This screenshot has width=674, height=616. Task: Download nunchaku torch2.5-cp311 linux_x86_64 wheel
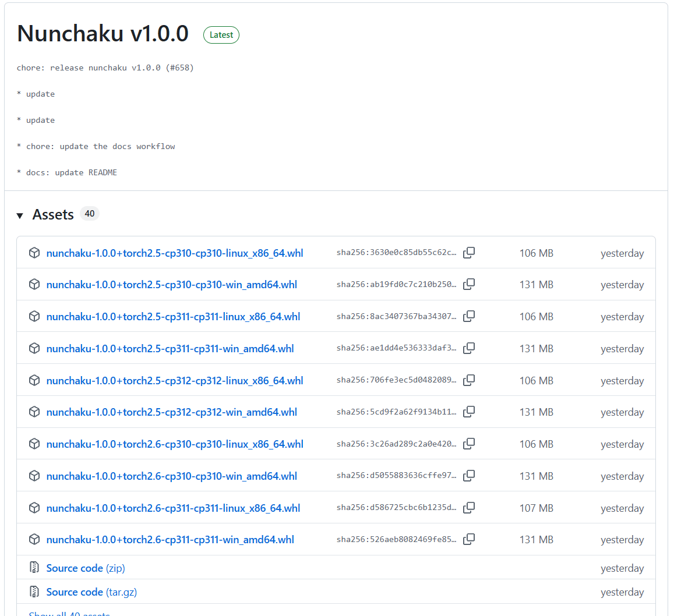(x=173, y=317)
